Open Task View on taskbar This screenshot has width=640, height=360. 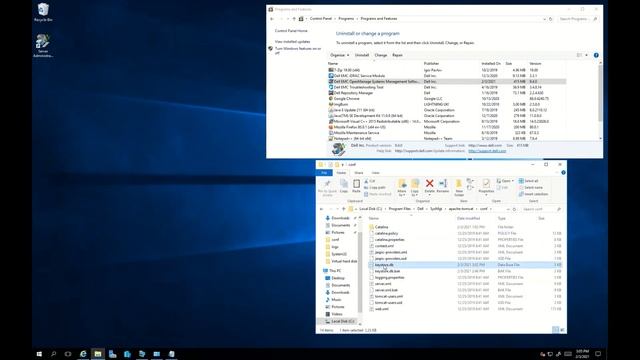pyautogui.click(x=68, y=354)
